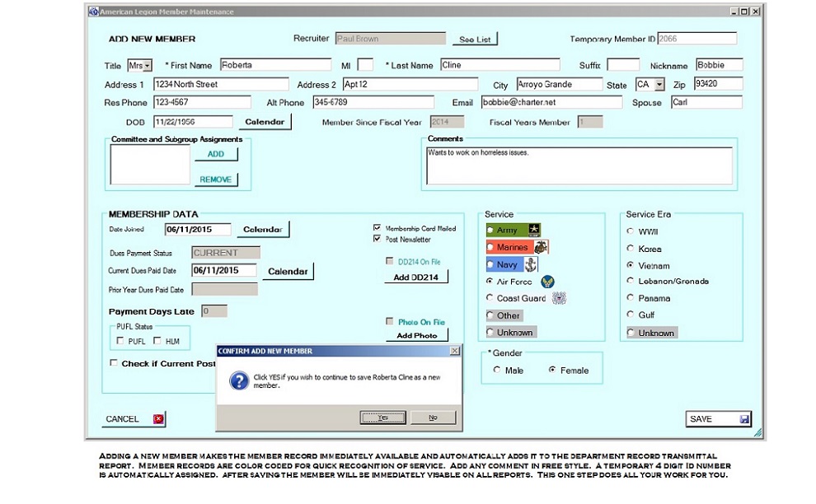Image resolution: width=816 pixels, height=504 pixels.
Task: Click the City input field
Action: (x=560, y=84)
